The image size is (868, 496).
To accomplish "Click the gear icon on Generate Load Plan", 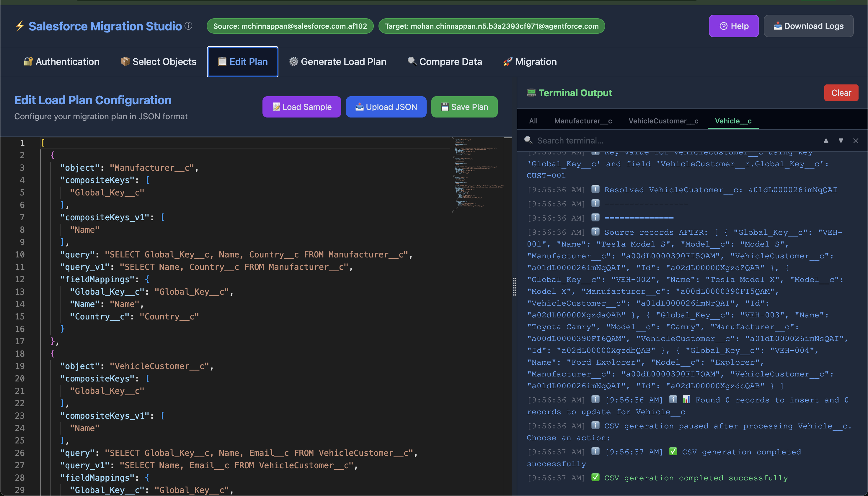I will coord(294,61).
